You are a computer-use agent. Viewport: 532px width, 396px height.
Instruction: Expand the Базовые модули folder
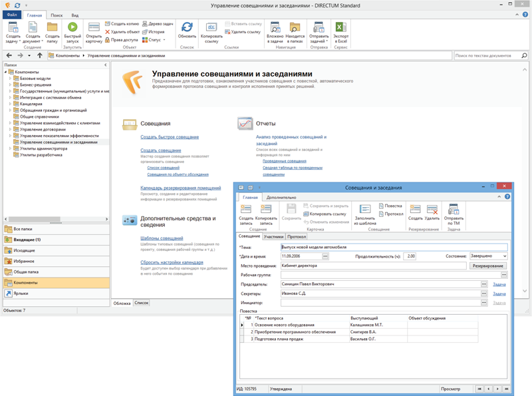pyautogui.click(x=10, y=79)
